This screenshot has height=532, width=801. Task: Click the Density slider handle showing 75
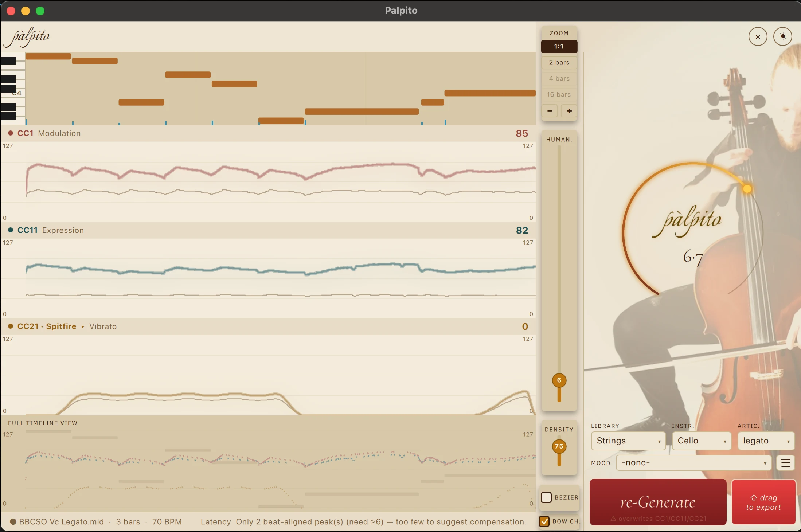(559, 446)
